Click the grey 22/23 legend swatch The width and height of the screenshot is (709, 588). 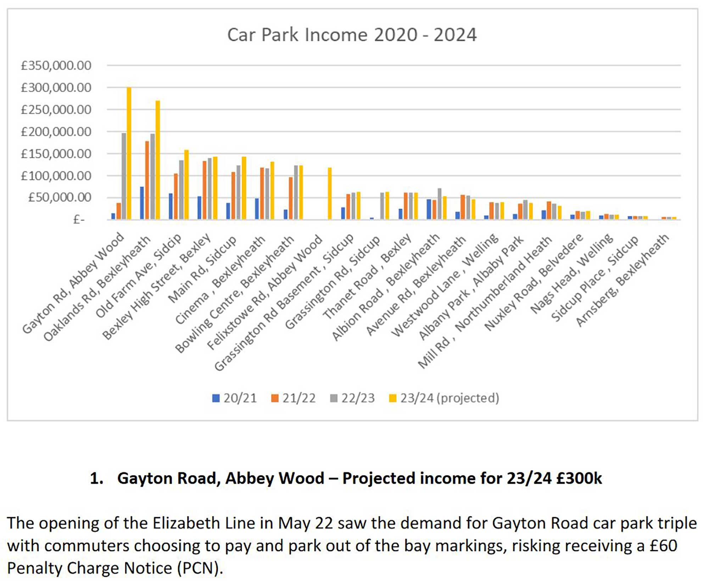[334, 398]
